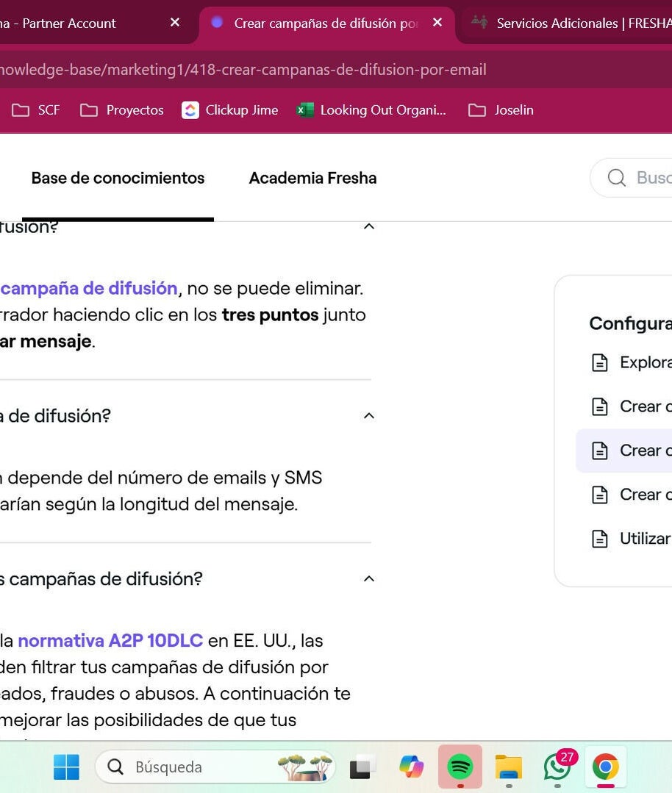Click the Task View icon

[362, 767]
